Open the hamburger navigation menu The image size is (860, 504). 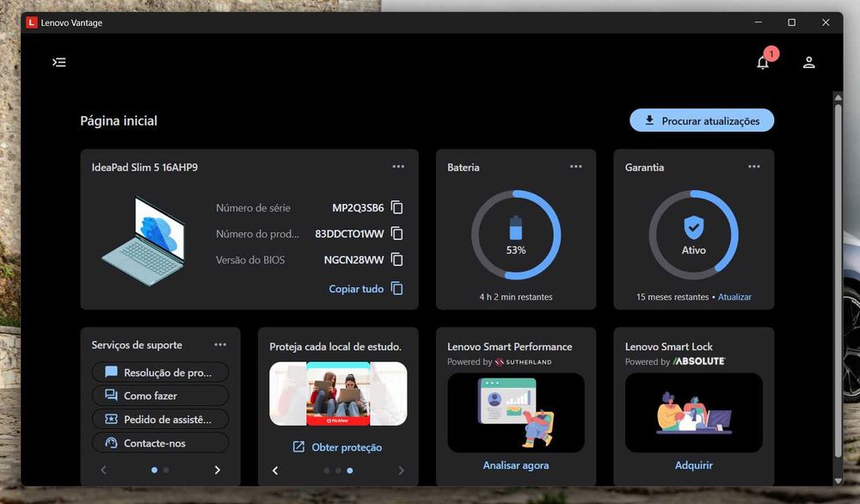tap(59, 62)
